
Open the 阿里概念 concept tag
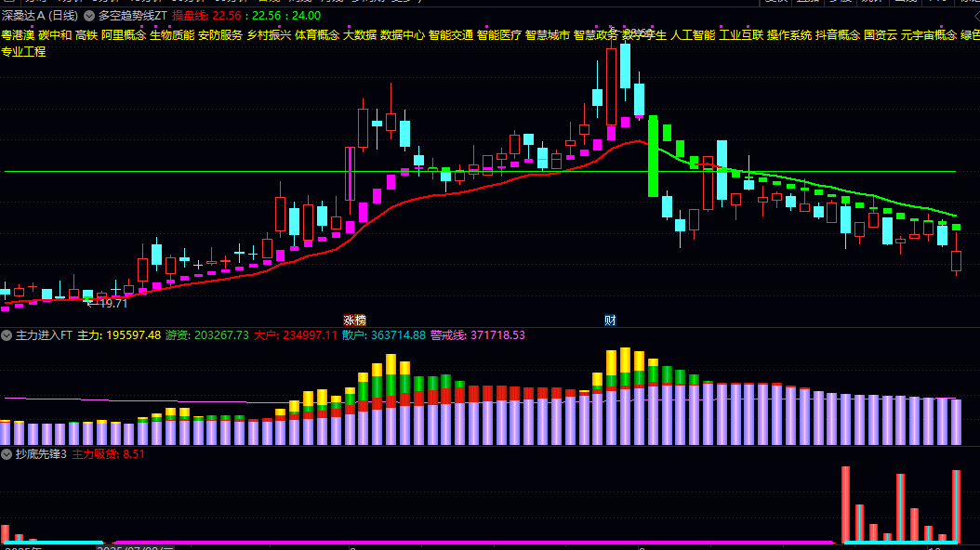[x=123, y=35]
